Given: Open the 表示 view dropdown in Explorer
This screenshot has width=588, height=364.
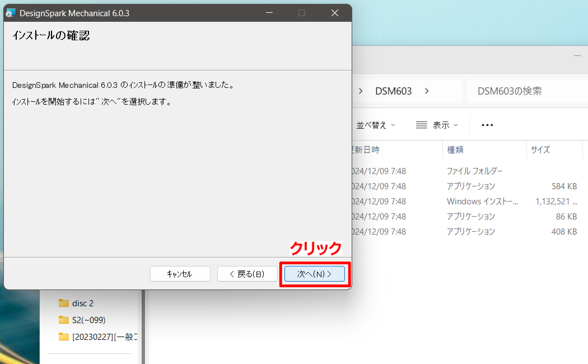Looking at the screenshot, I should [437, 125].
